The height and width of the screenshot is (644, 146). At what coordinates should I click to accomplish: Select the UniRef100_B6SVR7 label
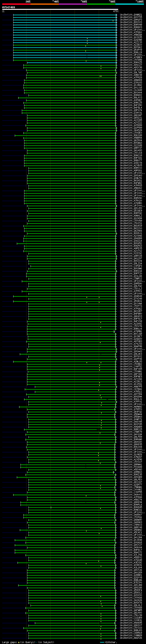pyautogui.click(x=131, y=311)
